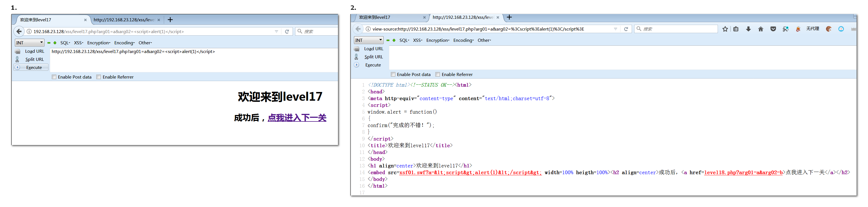
Task: Expand the XSS menu above the HackBar URL
Action: point(78,43)
